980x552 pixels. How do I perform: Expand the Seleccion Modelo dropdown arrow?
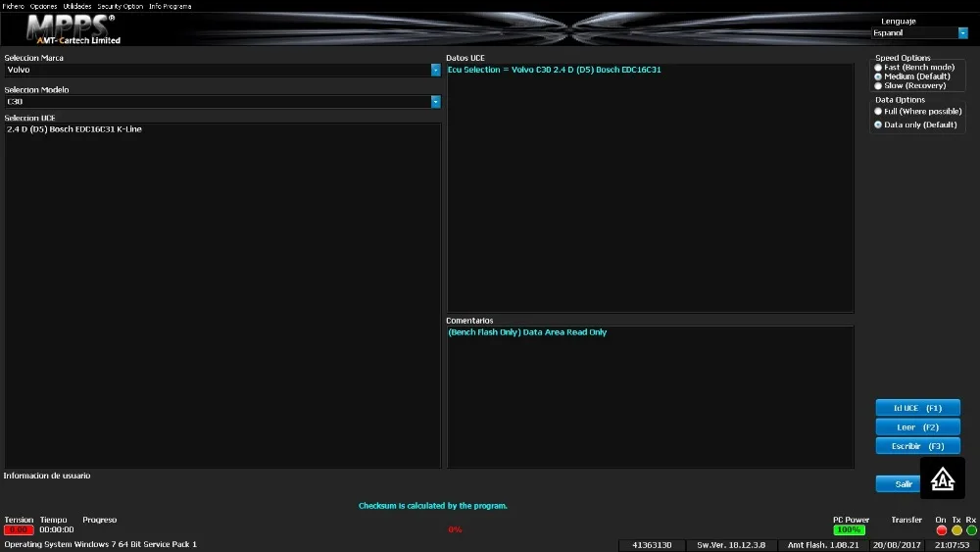pyautogui.click(x=436, y=102)
